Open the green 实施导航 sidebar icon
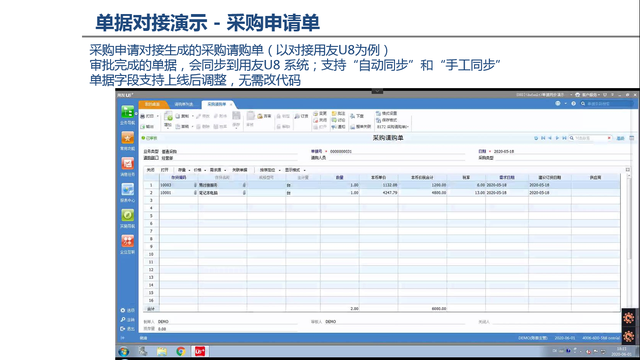Image resolution: width=640 pixels, height=360 pixels. [127, 215]
